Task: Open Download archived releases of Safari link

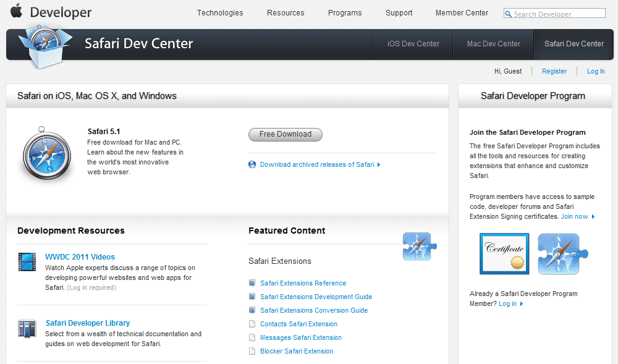Action: pyautogui.click(x=317, y=164)
